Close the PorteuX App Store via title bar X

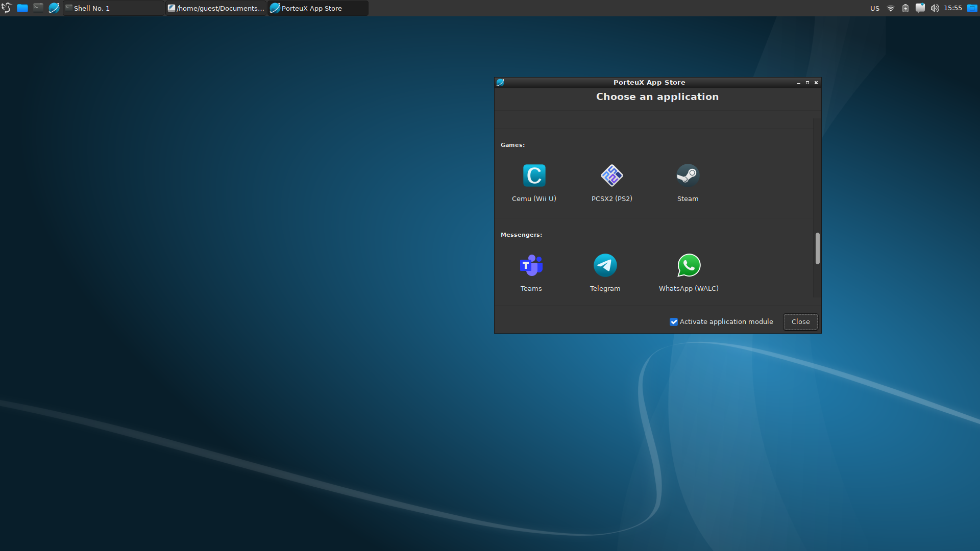pyautogui.click(x=816, y=83)
